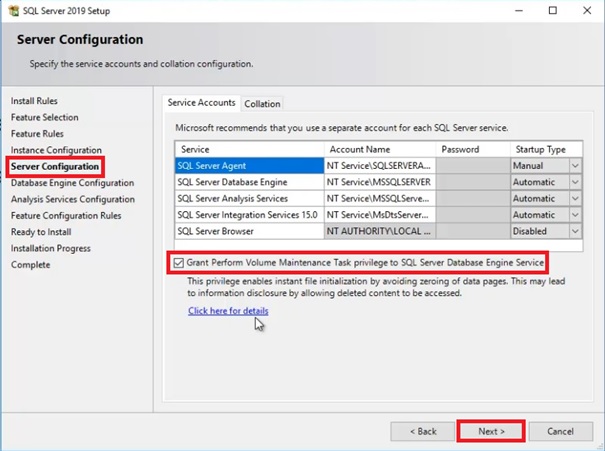This screenshot has width=605, height=451.
Task: Click Installation Progress step in sidebar
Action: pyautogui.click(x=51, y=248)
